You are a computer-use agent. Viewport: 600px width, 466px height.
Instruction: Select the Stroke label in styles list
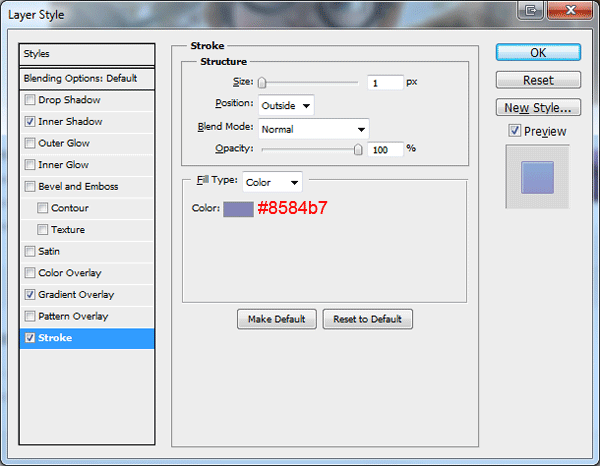tap(55, 338)
